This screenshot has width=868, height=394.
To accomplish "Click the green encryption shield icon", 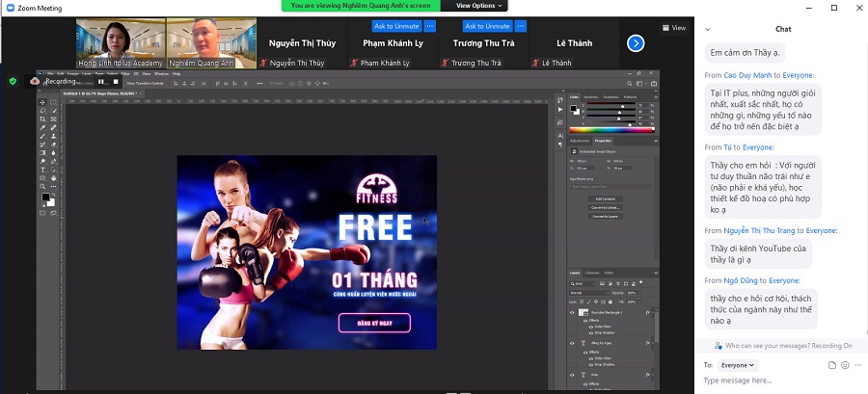I will (13, 82).
